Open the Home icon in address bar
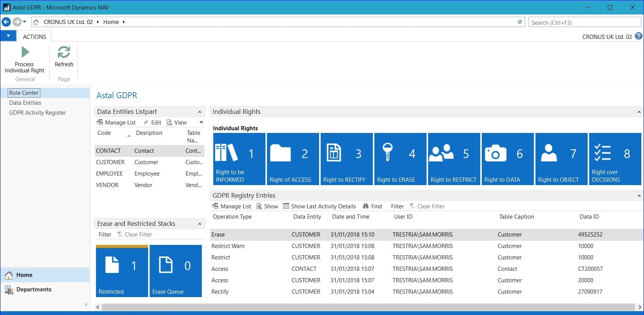Image resolution: width=644 pixels, height=315 pixels. click(36, 22)
